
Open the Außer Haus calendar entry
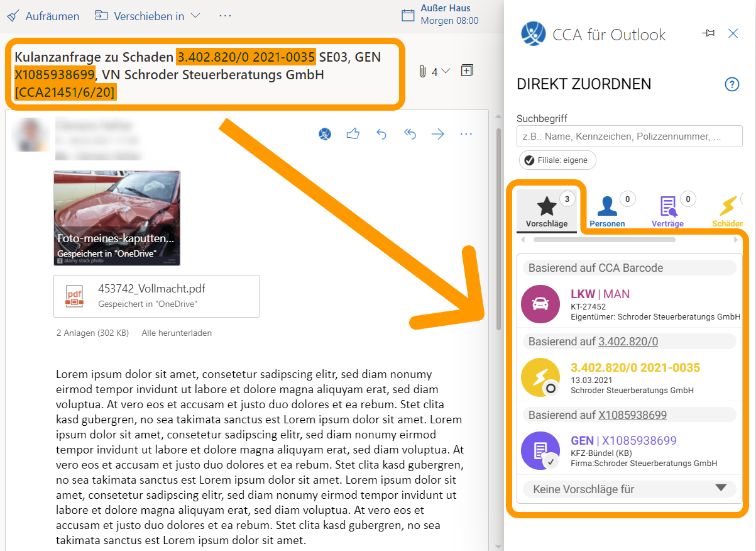(x=440, y=14)
